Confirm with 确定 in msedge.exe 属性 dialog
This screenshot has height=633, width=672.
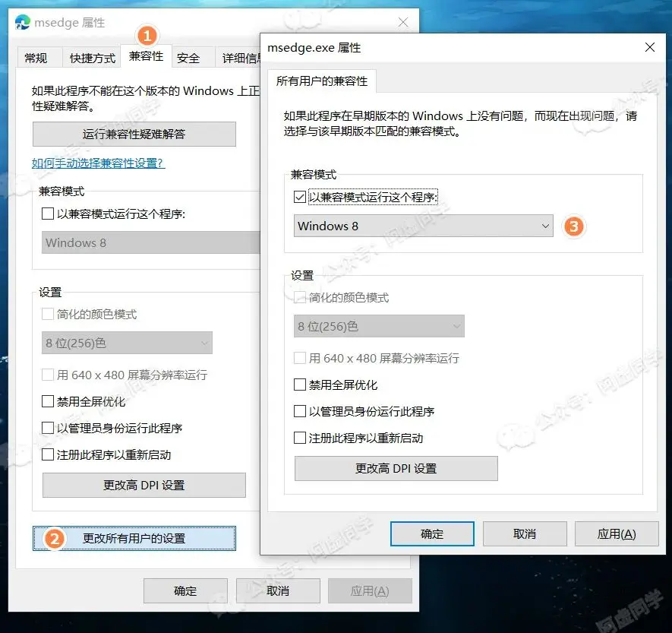pos(432,534)
